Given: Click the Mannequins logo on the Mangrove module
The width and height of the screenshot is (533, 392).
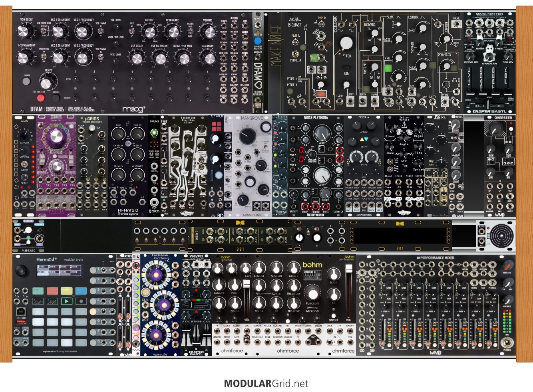Looking at the screenshot, I should (x=252, y=214).
